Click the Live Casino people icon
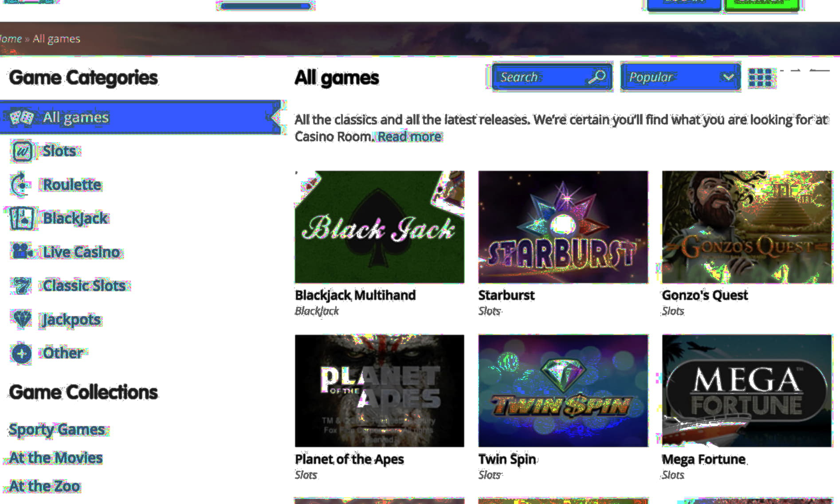Image resolution: width=840 pixels, height=504 pixels. click(x=22, y=251)
